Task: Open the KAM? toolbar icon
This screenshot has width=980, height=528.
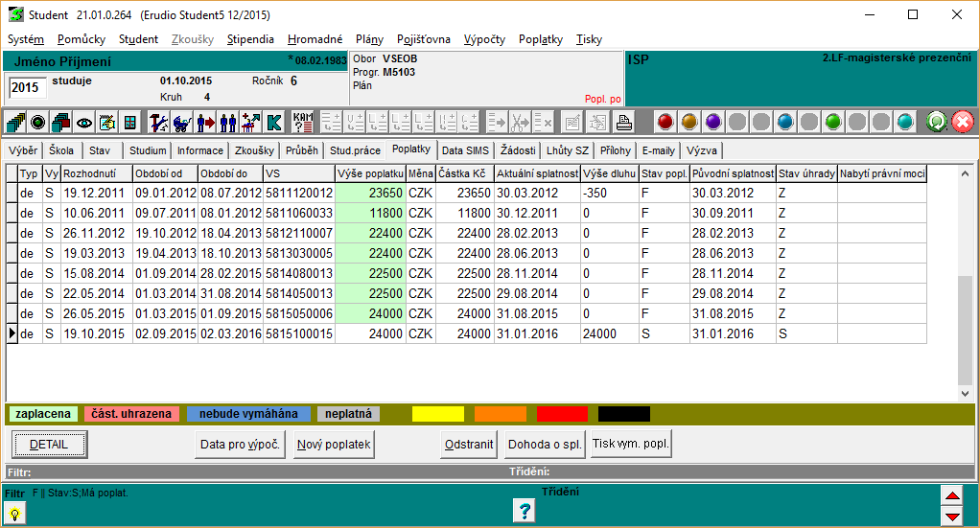Action: pyautogui.click(x=303, y=123)
